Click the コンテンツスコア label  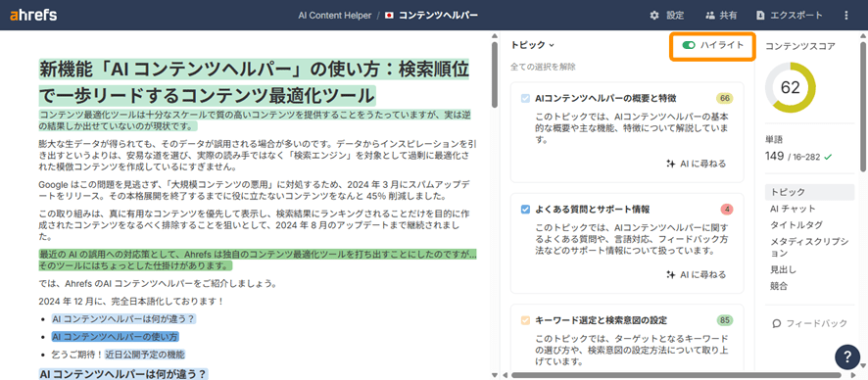pyautogui.click(x=799, y=46)
